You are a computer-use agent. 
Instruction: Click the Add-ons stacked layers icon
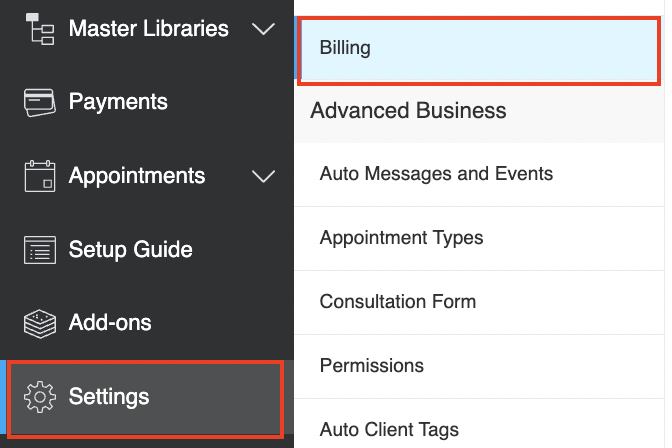tap(39, 324)
